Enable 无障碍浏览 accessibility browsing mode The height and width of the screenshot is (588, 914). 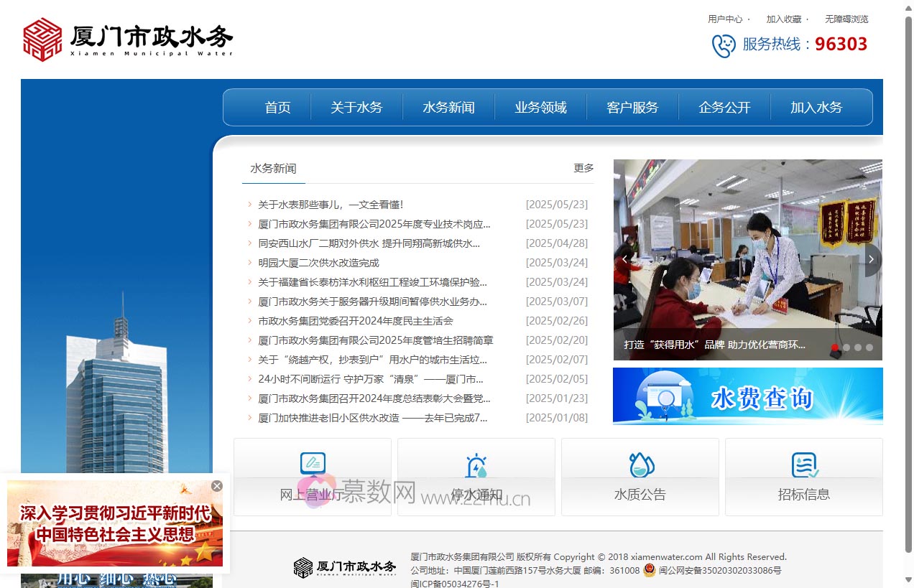tap(846, 19)
